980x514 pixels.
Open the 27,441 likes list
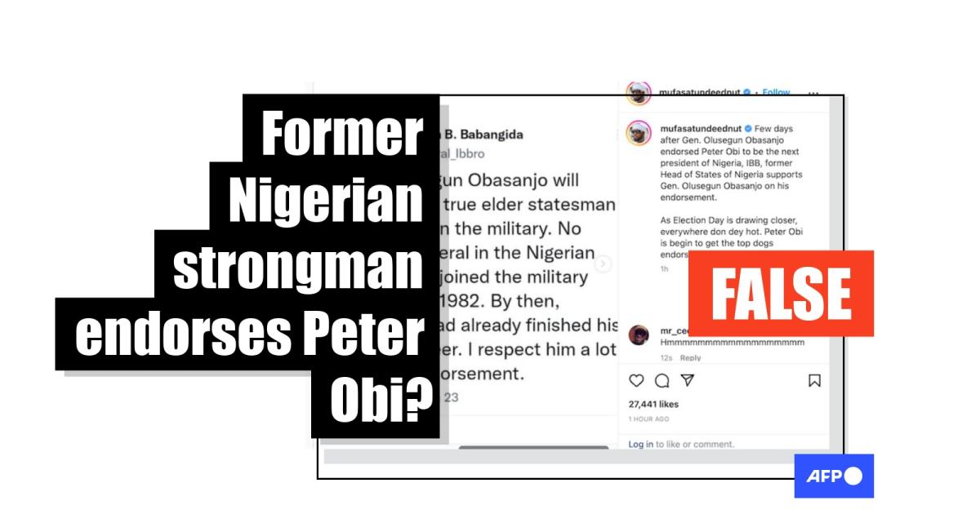(653, 404)
